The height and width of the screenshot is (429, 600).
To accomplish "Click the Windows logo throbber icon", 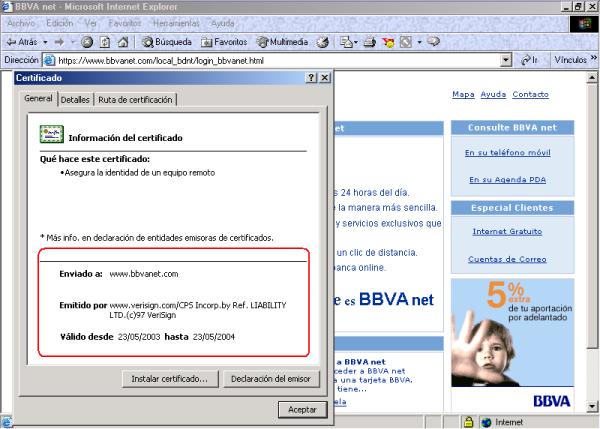I will tap(584, 24).
